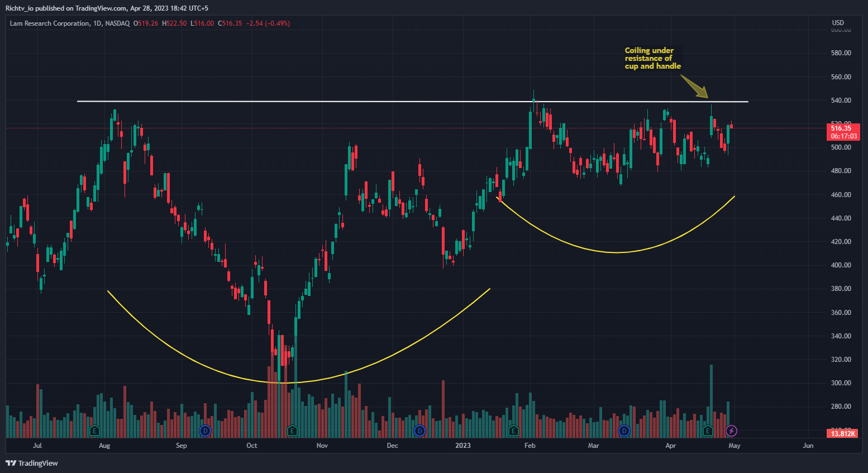Select the white horizontal resistance line
Viewport: 868px width, 473px height.
[x=412, y=101]
